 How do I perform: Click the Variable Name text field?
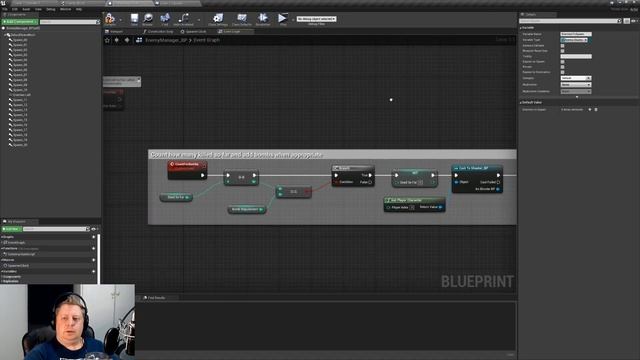(x=576, y=34)
